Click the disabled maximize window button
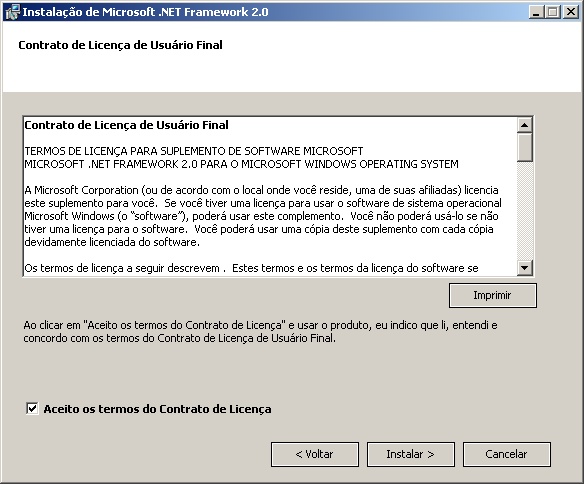 553,12
